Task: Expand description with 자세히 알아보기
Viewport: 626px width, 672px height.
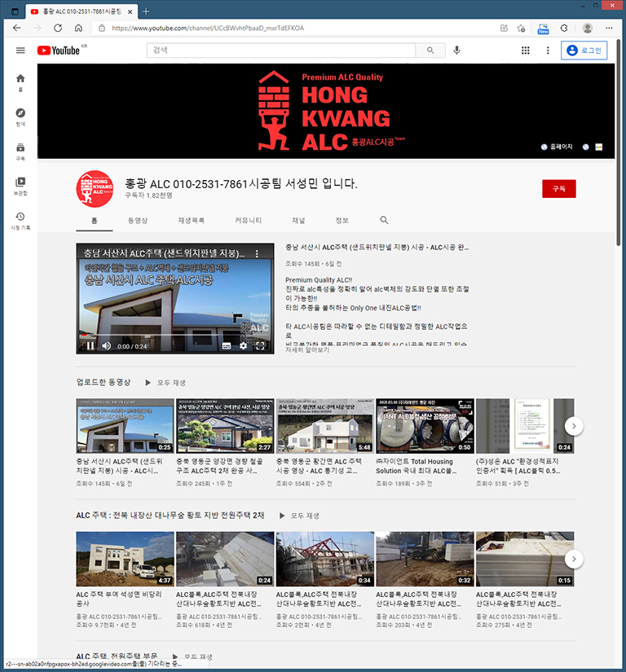Action: coord(307,349)
